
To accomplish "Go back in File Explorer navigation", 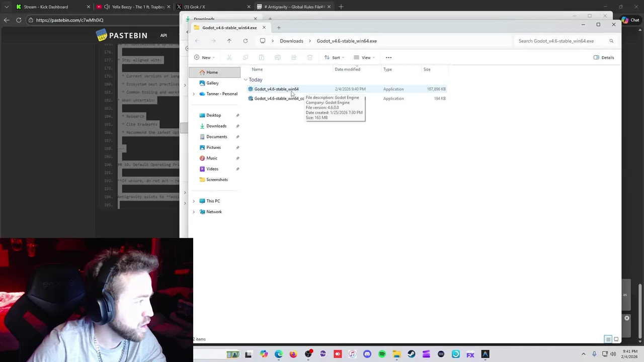I will coord(197,41).
